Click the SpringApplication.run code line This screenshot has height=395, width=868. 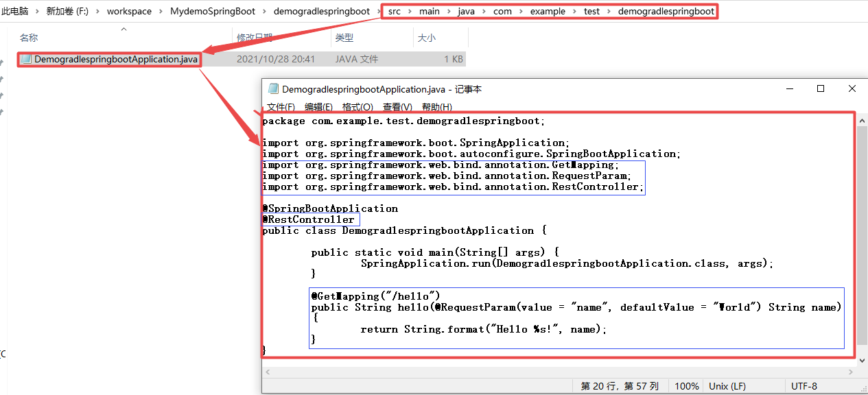tap(567, 263)
